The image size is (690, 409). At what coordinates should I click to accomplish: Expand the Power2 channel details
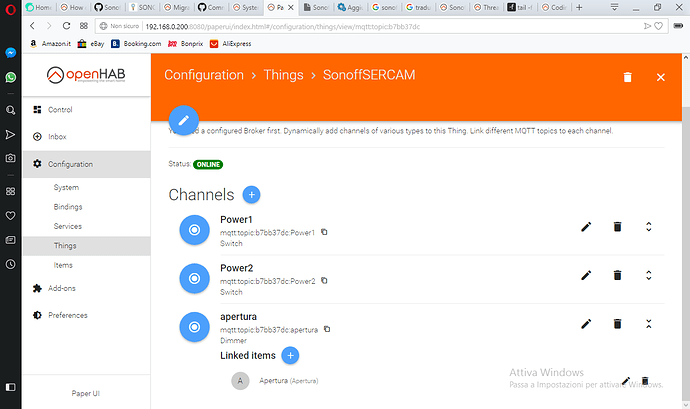pos(648,275)
